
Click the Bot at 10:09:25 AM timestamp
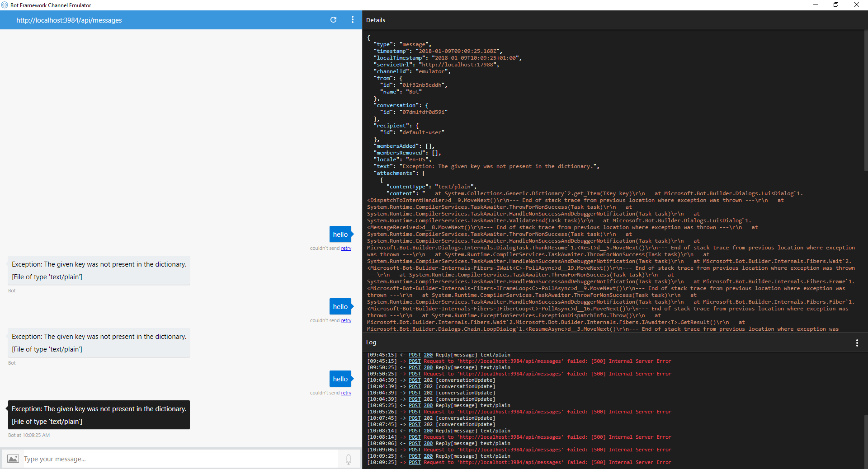point(28,435)
